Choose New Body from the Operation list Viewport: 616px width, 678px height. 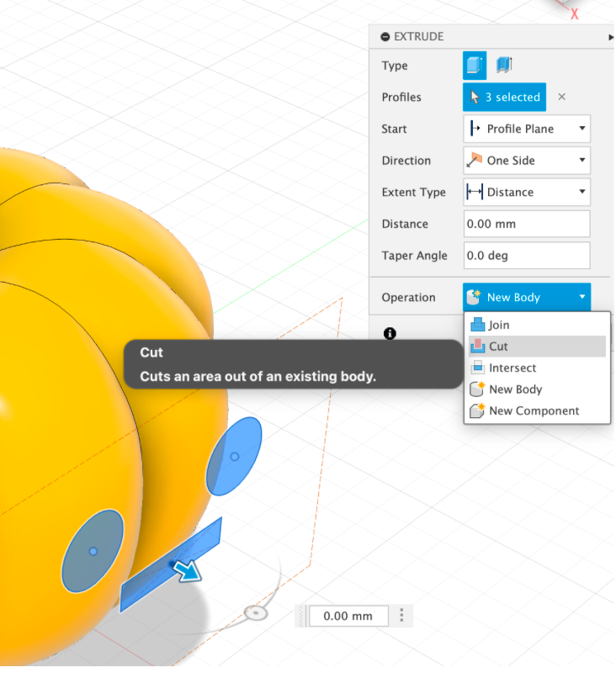pos(537,389)
